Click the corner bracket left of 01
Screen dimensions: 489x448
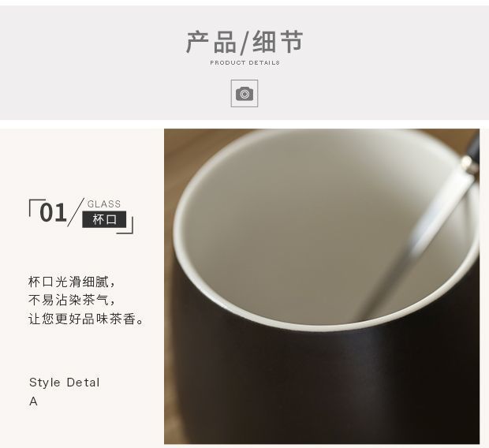(x=37, y=207)
